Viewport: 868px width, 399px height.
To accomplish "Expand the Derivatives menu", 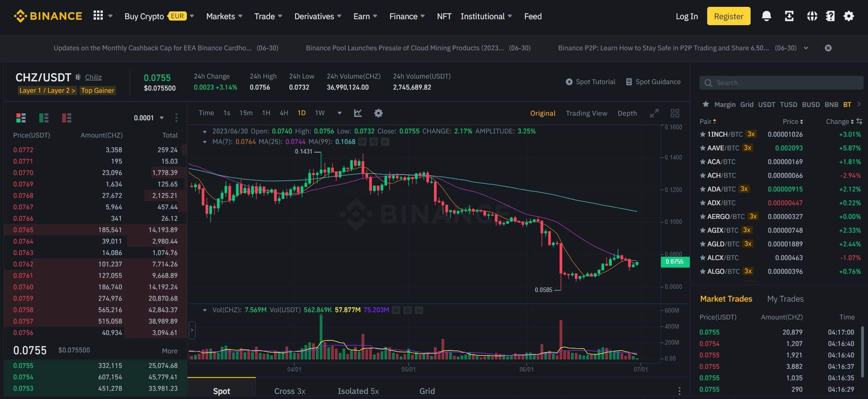I will coord(318,16).
